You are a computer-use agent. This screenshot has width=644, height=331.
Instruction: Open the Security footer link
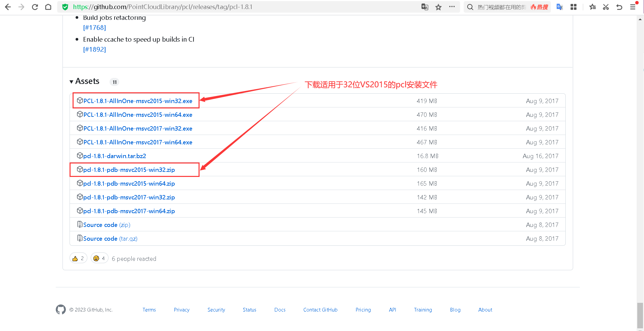coord(216,310)
